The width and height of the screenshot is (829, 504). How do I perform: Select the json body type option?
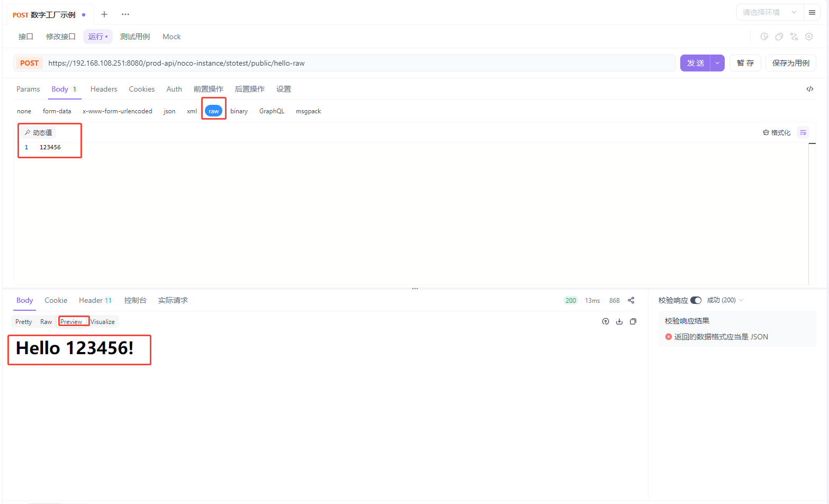169,111
